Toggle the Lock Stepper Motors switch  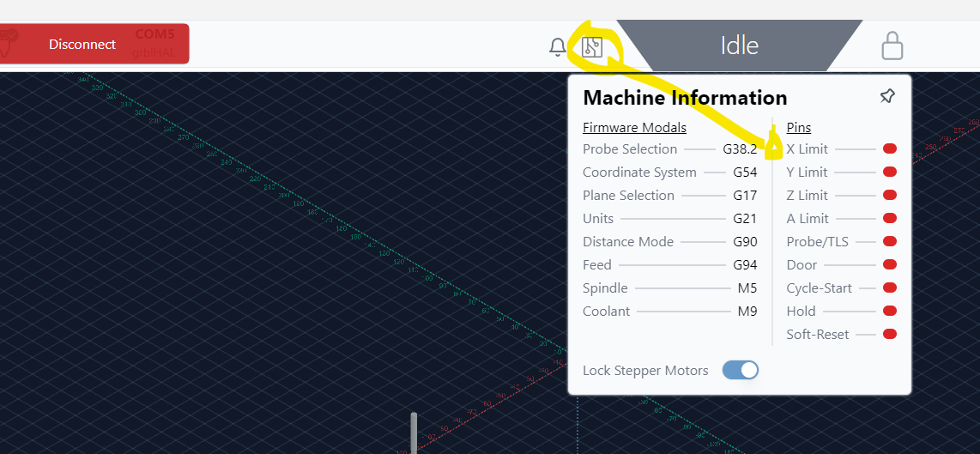pos(741,370)
